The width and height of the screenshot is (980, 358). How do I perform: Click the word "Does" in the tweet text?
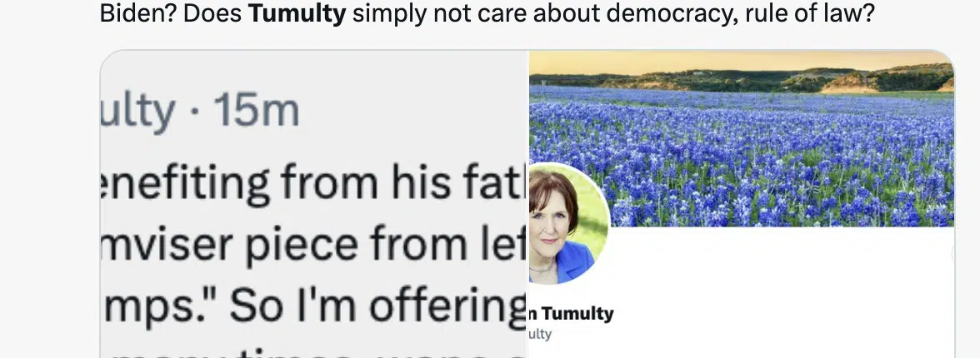(212, 14)
